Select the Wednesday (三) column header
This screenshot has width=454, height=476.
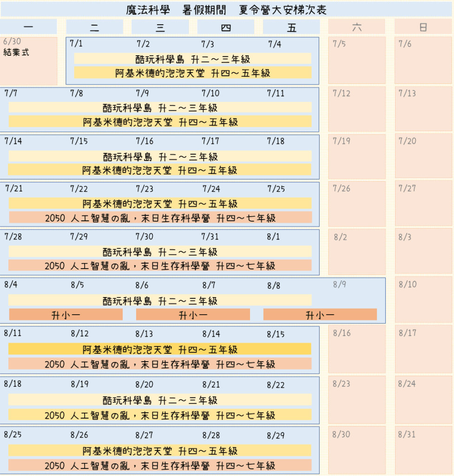tap(160, 27)
